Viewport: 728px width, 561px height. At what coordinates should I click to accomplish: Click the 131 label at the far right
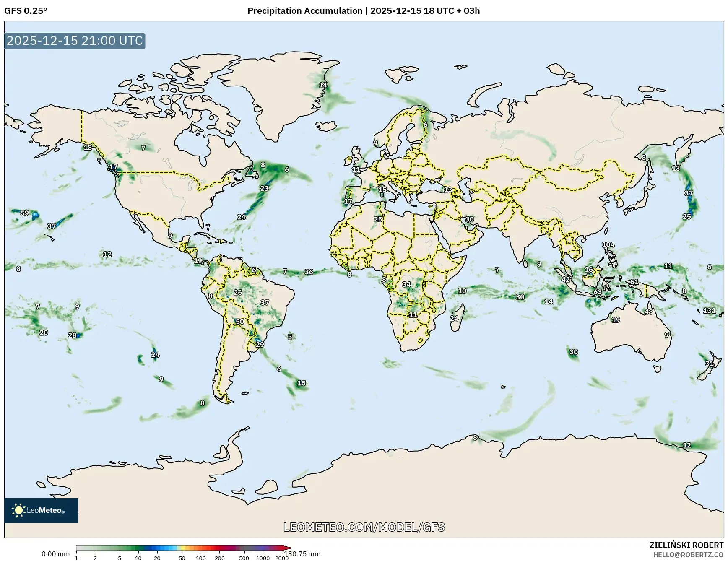[x=709, y=310]
